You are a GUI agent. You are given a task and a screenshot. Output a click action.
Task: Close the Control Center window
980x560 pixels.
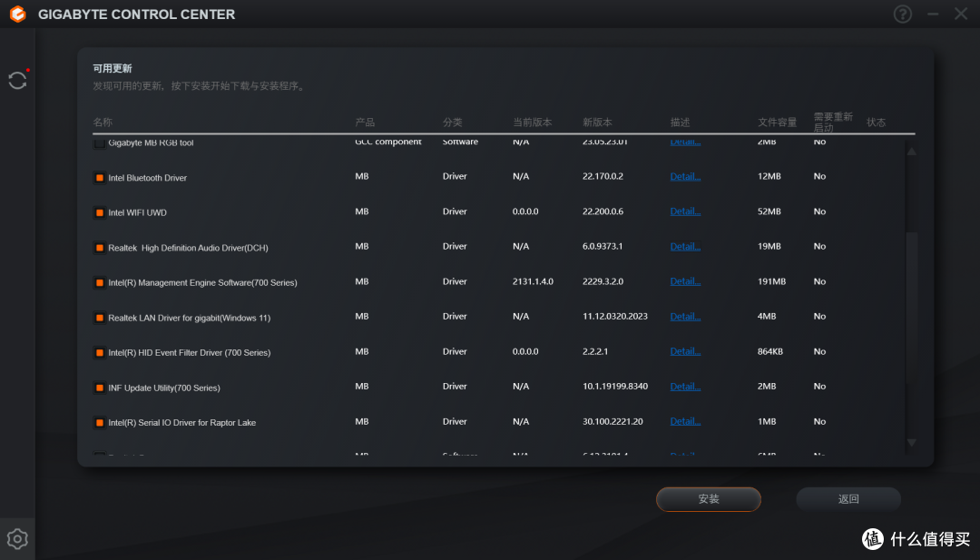point(961,14)
